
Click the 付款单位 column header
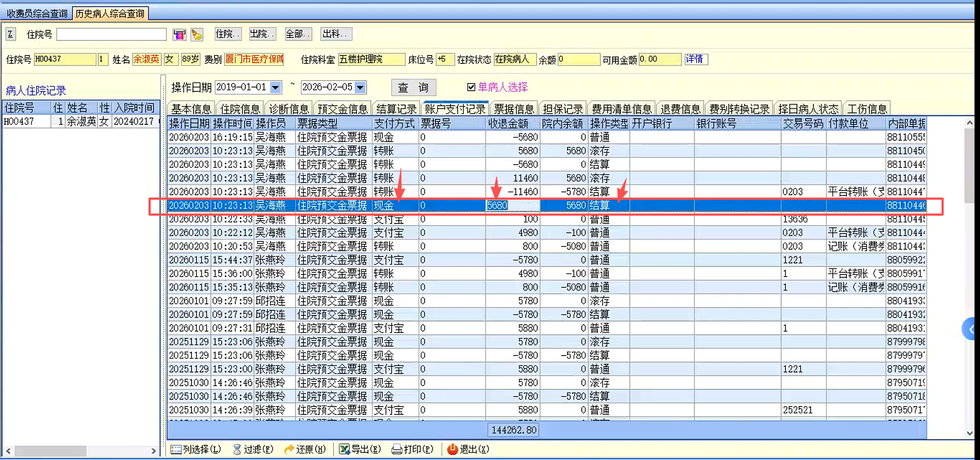tap(856, 123)
